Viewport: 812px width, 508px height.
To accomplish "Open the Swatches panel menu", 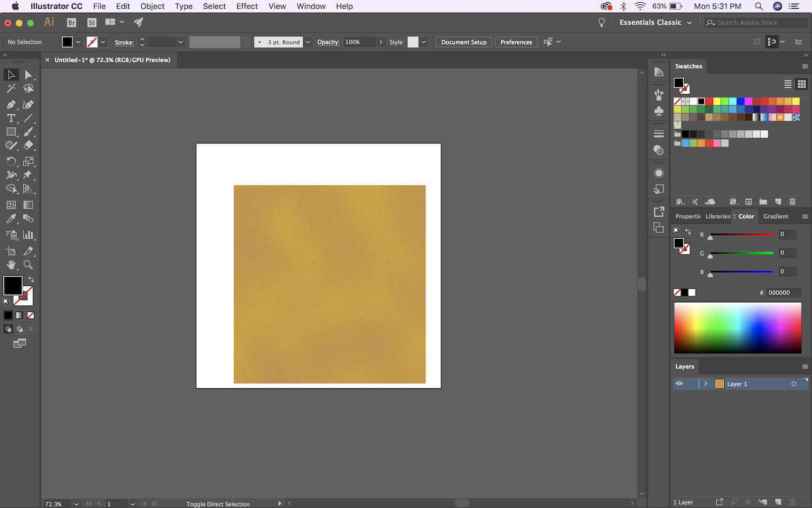I will pos(805,66).
